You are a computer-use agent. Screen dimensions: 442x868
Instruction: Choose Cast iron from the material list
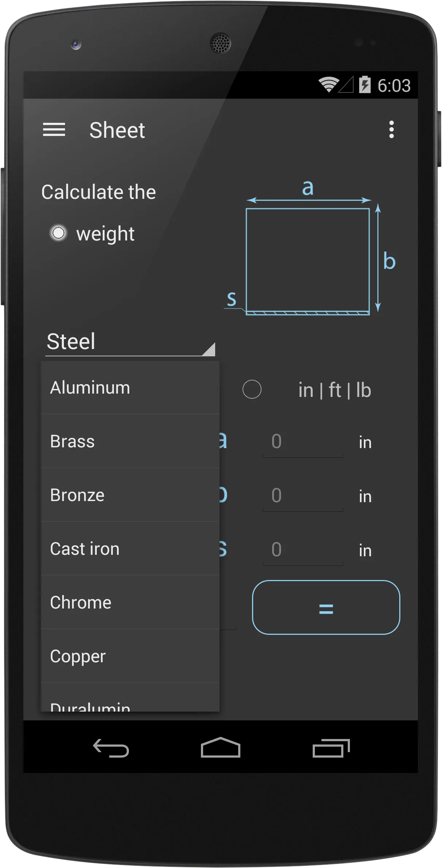(x=130, y=549)
